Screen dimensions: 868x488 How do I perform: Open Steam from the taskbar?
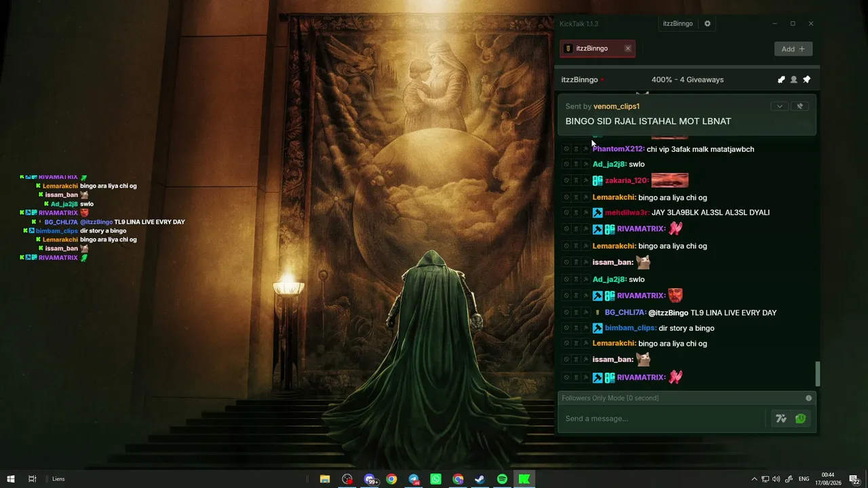[479, 479]
